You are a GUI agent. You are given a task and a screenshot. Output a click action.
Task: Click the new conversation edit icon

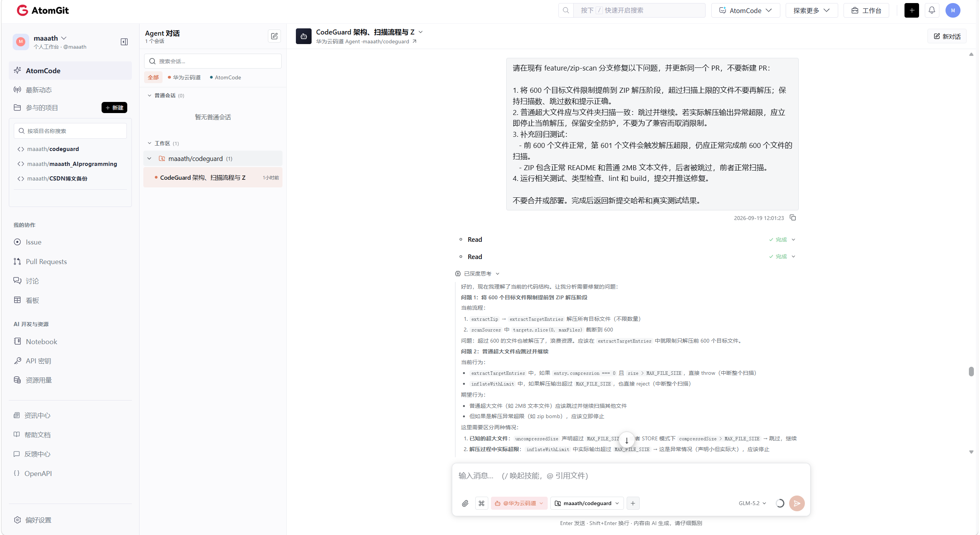[x=274, y=36]
